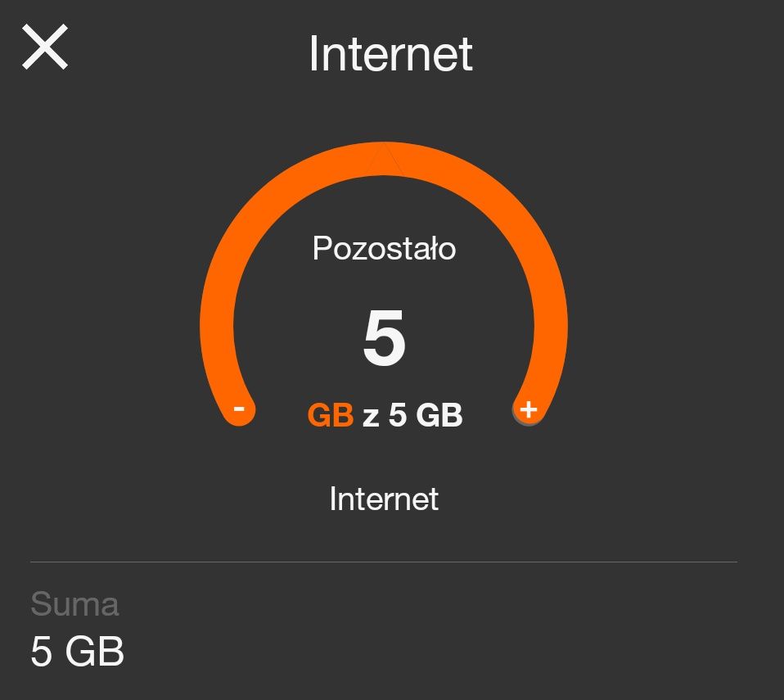Click the white "GB" ending the quota text

tap(439, 416)
